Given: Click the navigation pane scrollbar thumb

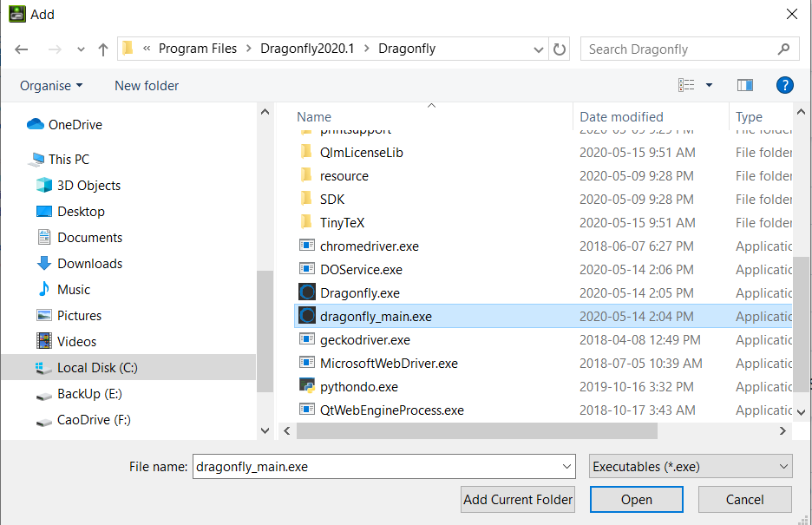Looking at the screenshot, I should point(265,331).
